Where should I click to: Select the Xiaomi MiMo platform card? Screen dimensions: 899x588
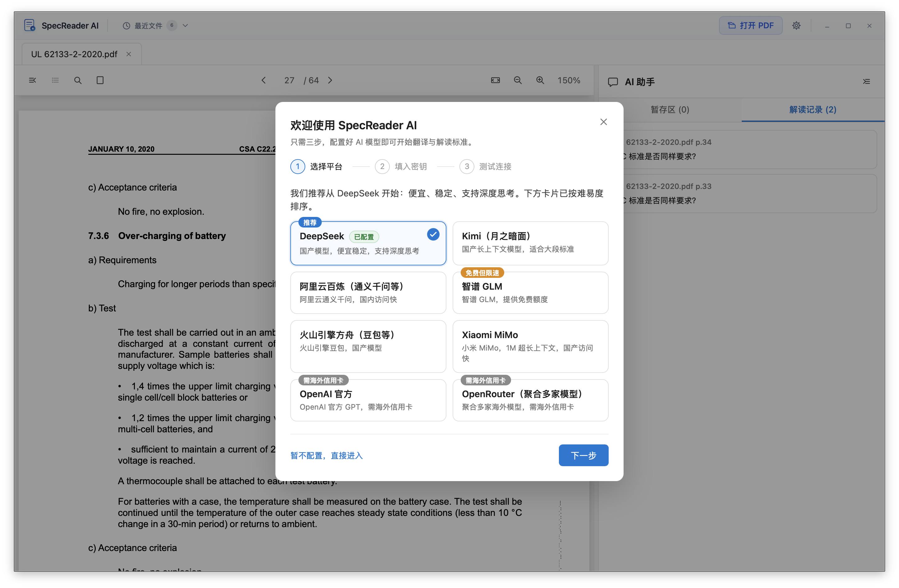530,346
